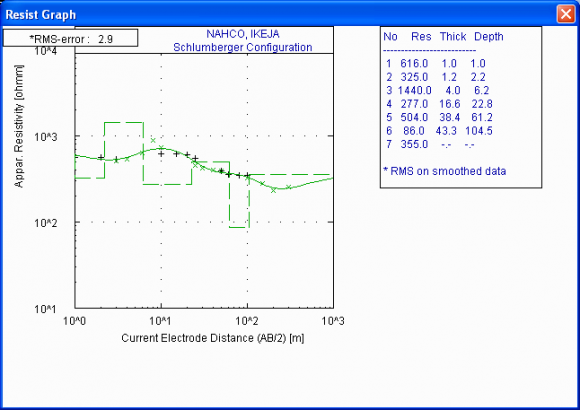This screenshot has width=580, height=410.
Task: Select resistivity value 504.0 of layer 5
Action: [414, 117]
